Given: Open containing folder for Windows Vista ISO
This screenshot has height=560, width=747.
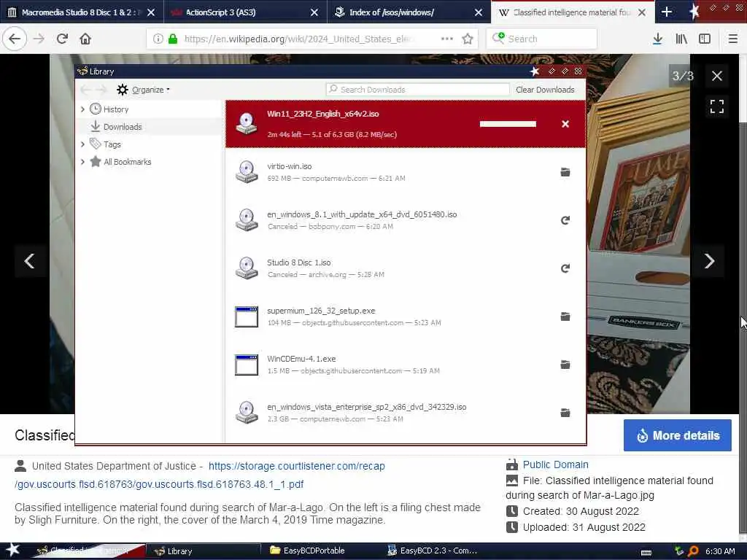Looking at the screenshot, I should 565,413.
